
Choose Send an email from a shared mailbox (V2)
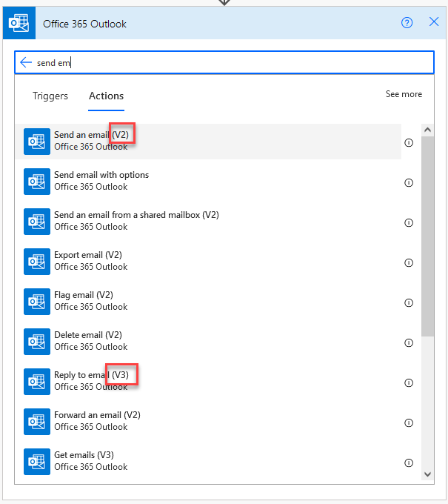tap(208, 222)
